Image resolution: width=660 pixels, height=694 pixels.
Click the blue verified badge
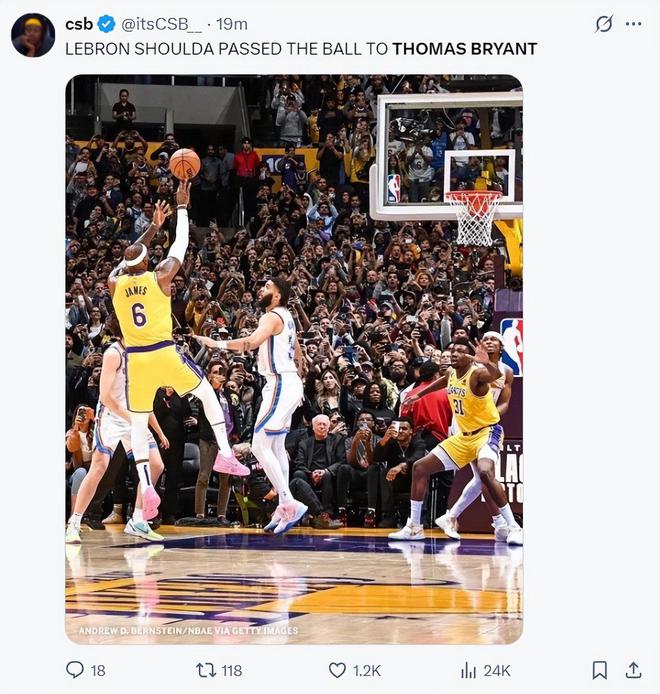click(107, 24)
